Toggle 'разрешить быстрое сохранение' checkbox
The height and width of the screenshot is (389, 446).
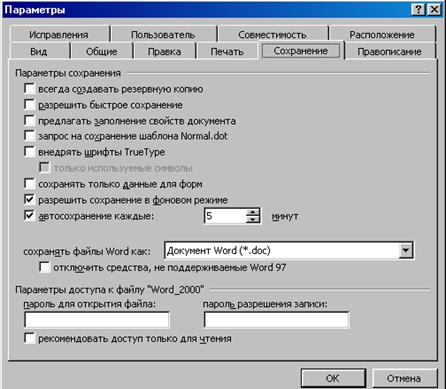pos(29,104)
